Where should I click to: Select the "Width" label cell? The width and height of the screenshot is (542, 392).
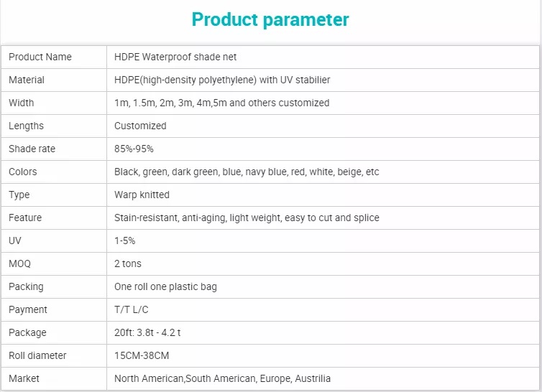click(x=22, y=103)
